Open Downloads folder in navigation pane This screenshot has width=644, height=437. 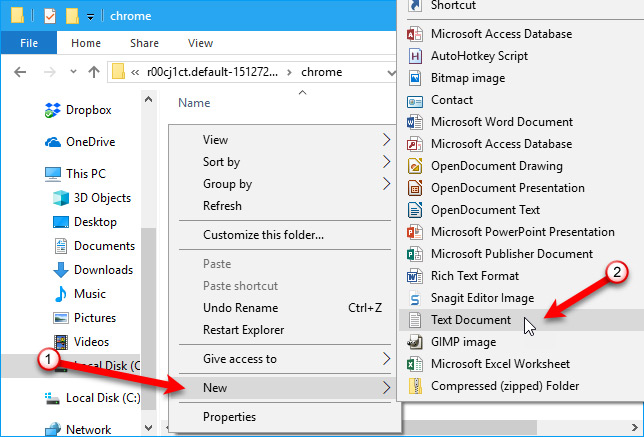click(x=103, y=270)
